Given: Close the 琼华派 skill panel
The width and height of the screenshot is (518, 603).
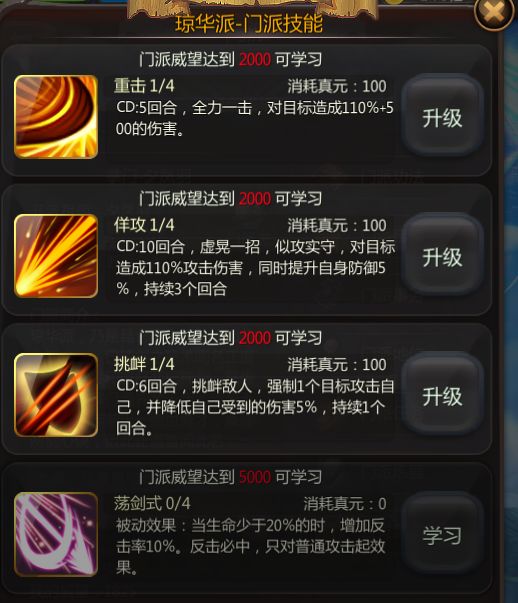Looking at the screenshot, I should click(x=494, y=12).
